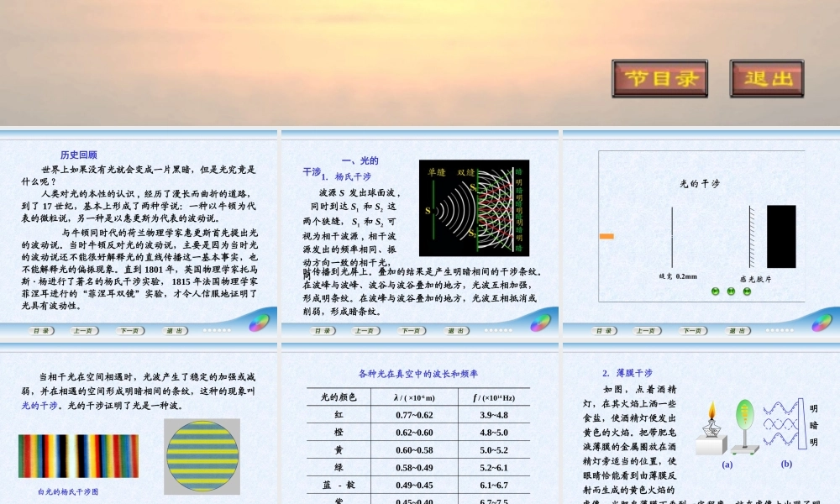This screenshot has width=840, height=504.
Task: Click the 白光的杨氏干涉图 colored stripes image
Action: pyautogui.click(x=78, y=456)
